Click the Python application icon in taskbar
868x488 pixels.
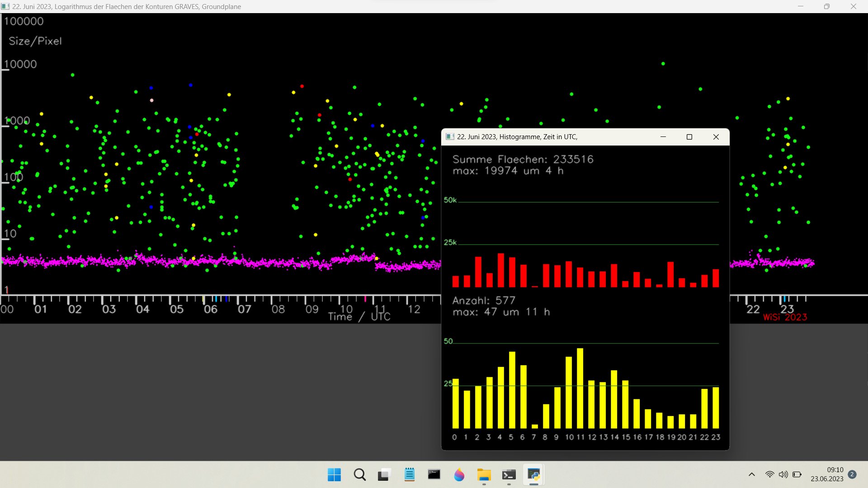click(533, 475)
